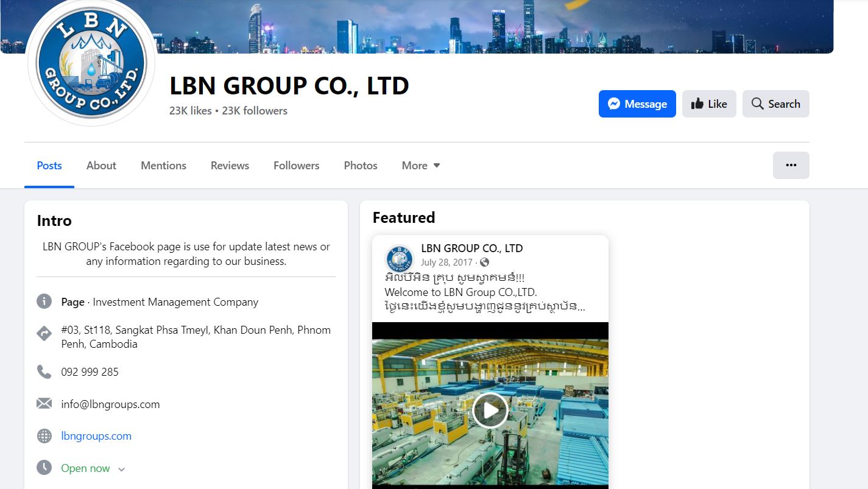Click the Phnom Penh street address

click(196, 337)
